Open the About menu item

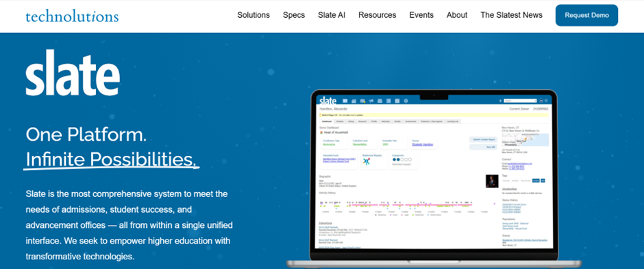[457, 15]
